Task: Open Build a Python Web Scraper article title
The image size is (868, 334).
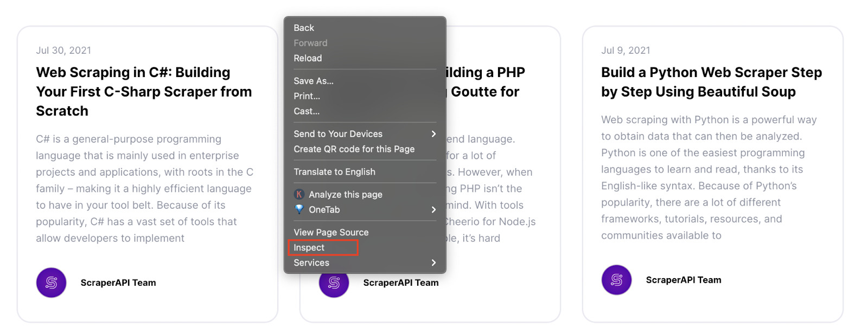Action: [711, 82]
